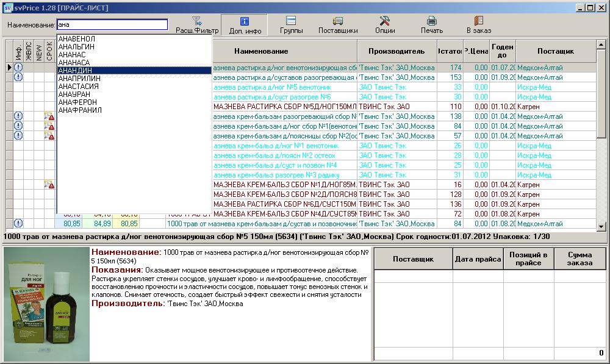Toggle the Доп. инфо panel button
Viewport: 610px width, 364px height.
245,24
